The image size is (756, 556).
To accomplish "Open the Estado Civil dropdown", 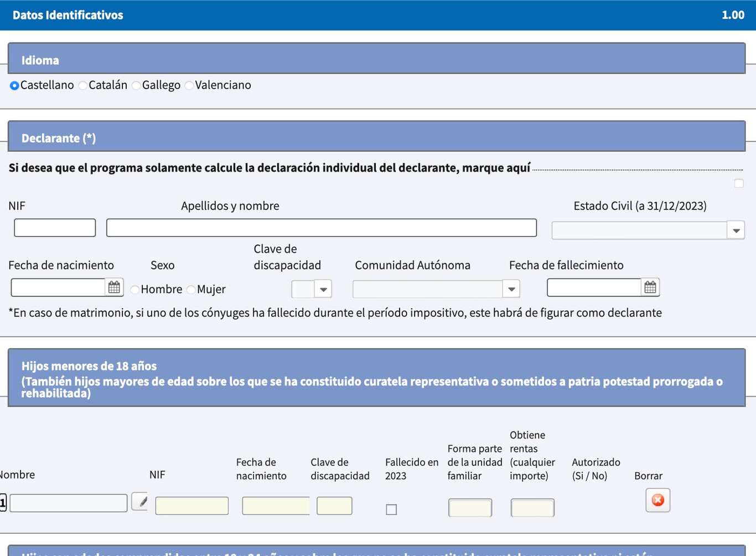I will (x=736, y=230).
